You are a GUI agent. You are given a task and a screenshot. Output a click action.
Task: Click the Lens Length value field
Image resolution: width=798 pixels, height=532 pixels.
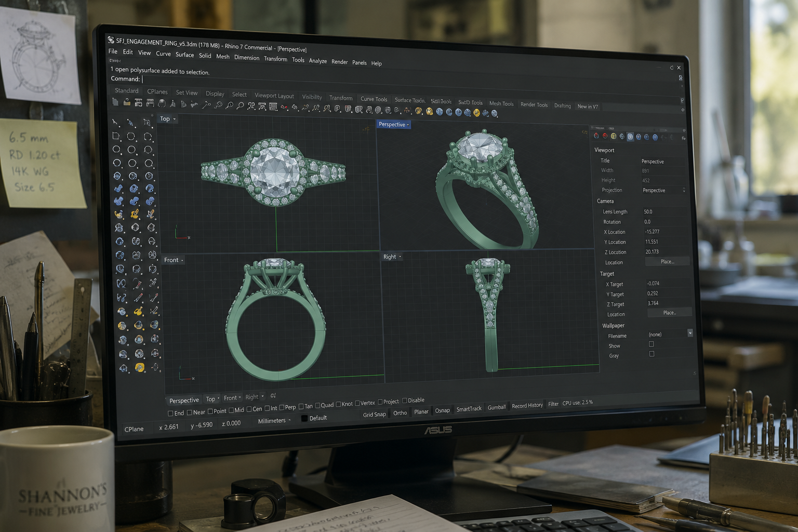click(664, 211)
